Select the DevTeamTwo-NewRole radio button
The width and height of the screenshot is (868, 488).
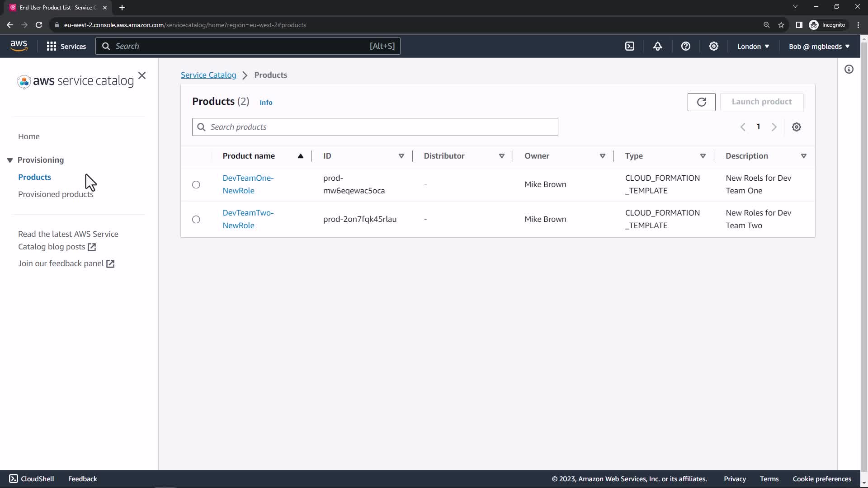coord(196,220)
